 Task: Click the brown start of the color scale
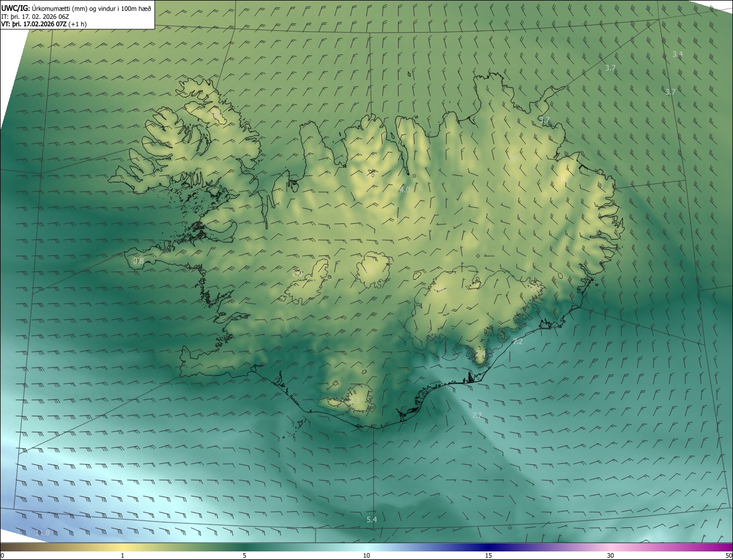[11, 547]
